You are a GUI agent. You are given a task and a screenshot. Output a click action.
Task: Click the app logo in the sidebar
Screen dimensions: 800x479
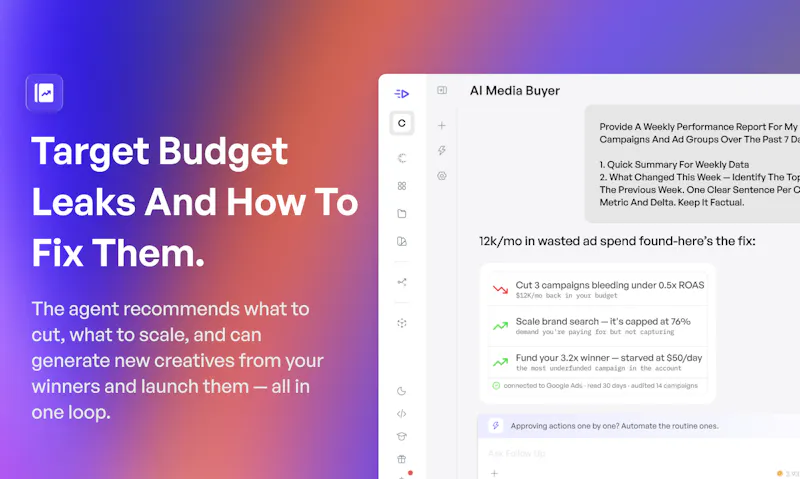tap(402, 94)
